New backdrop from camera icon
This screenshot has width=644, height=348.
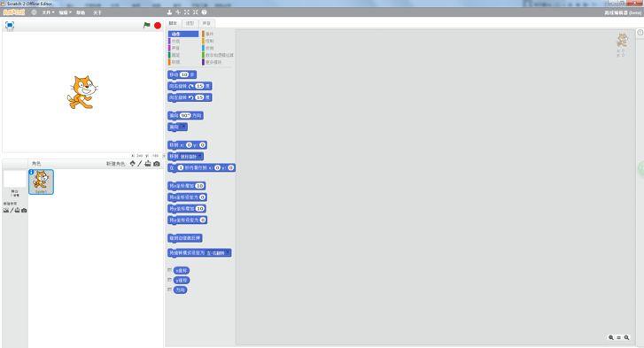(24, 210)
